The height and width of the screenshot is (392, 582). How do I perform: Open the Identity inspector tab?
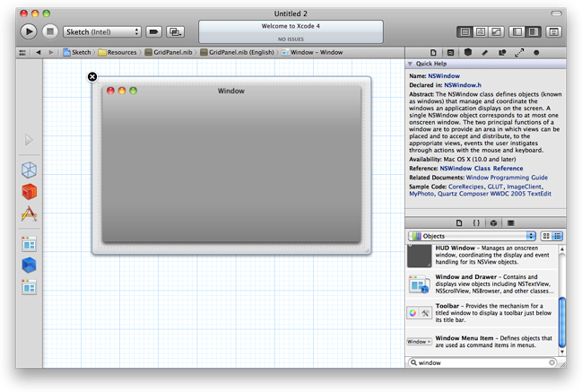click(x=468, y=52)
